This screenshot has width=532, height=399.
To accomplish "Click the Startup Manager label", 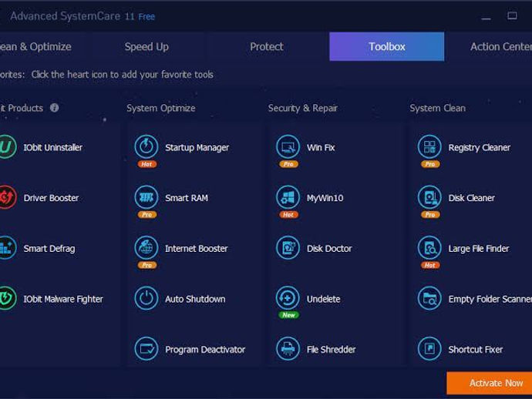I will point(197,148).
